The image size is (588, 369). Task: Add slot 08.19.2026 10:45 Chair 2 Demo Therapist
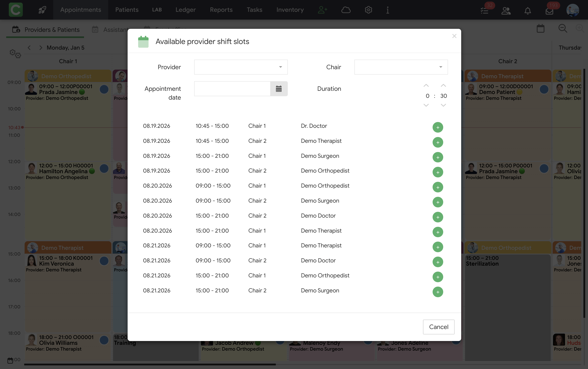438,142
